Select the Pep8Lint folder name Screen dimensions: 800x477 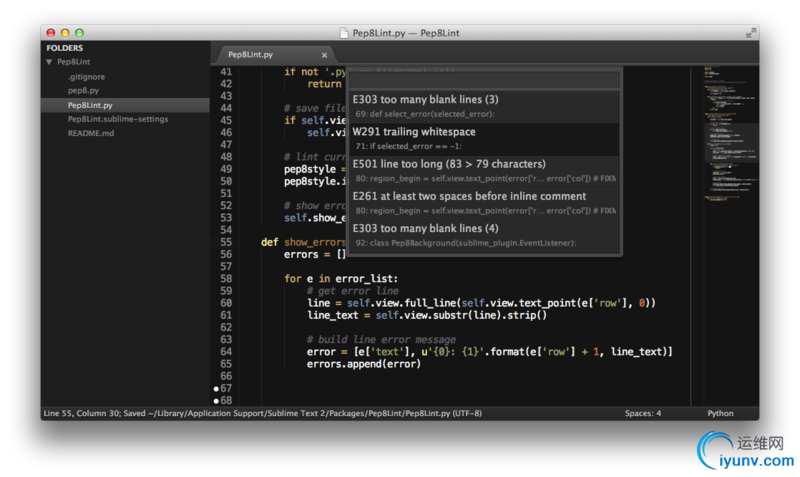pos(73,62)
